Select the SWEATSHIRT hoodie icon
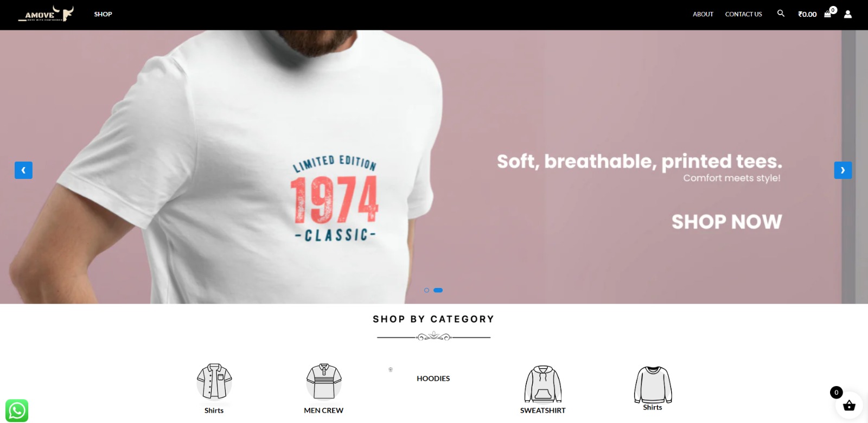868x423 pixels. pyautogui.click(x=543, y=384)
